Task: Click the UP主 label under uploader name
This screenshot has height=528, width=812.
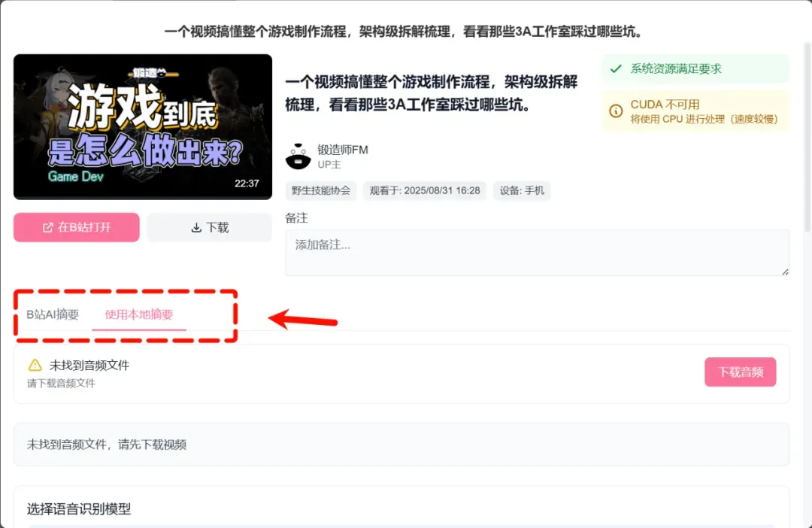Action: coord(329,165)
